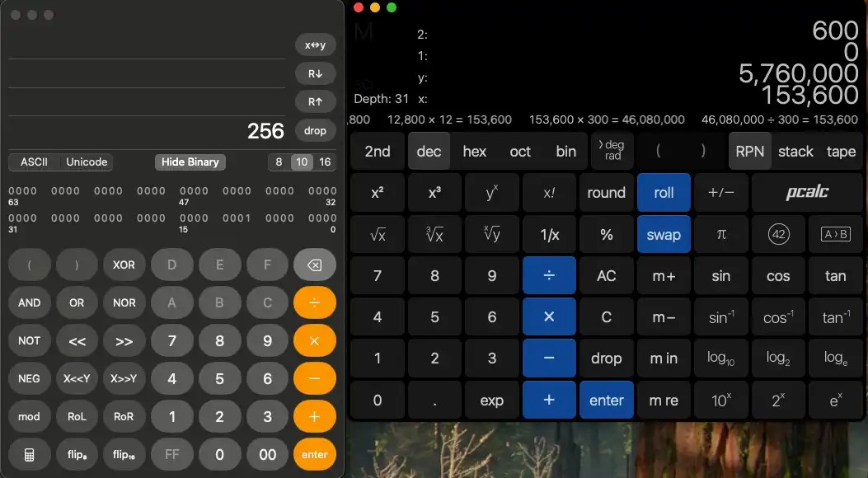Switch to the Unicode display mode
Image resolution: width=868 pixels, height=478 pixels.
[87, 162]
